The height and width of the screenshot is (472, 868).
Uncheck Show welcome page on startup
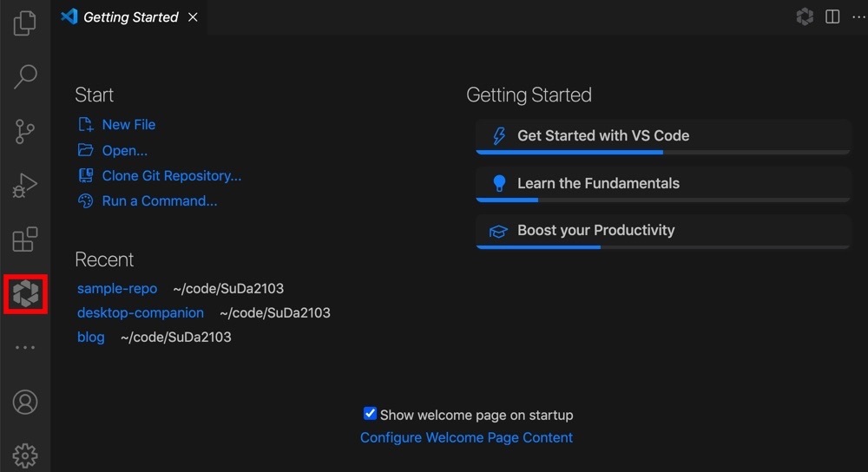pyautogui.click(x=370, y=413)
